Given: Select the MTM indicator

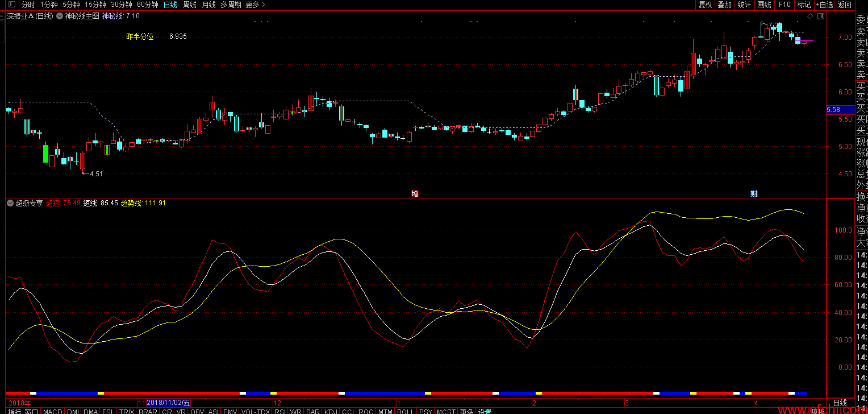Looking at the screenshot, I should click(x=385, y=411).
